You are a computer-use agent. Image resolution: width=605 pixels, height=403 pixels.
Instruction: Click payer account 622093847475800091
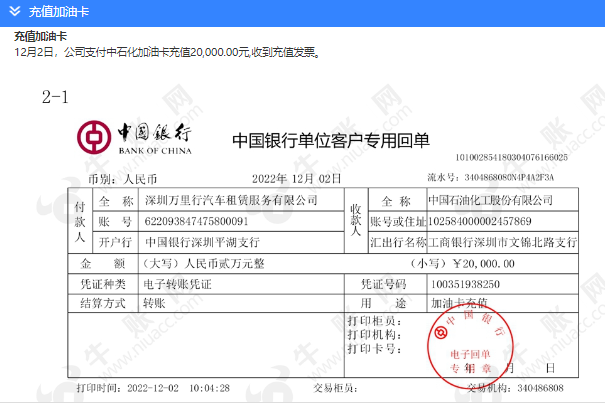coord(196,221)
